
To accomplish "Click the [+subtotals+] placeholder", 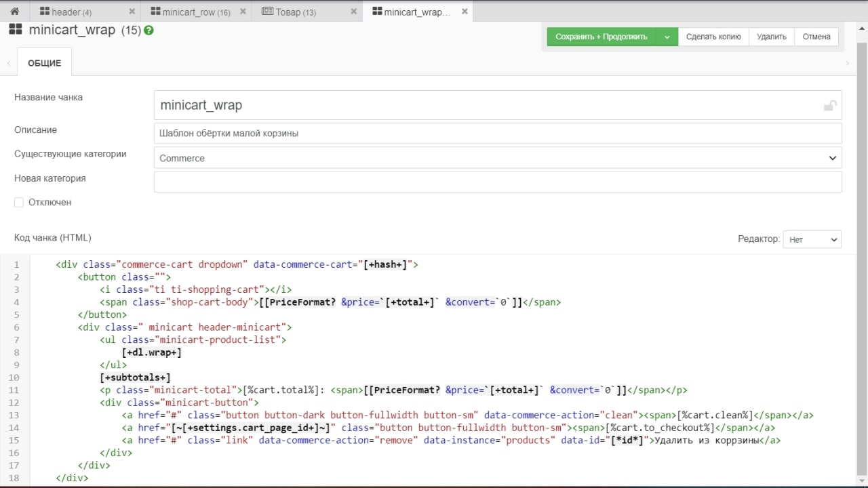I will click(135, 378).
